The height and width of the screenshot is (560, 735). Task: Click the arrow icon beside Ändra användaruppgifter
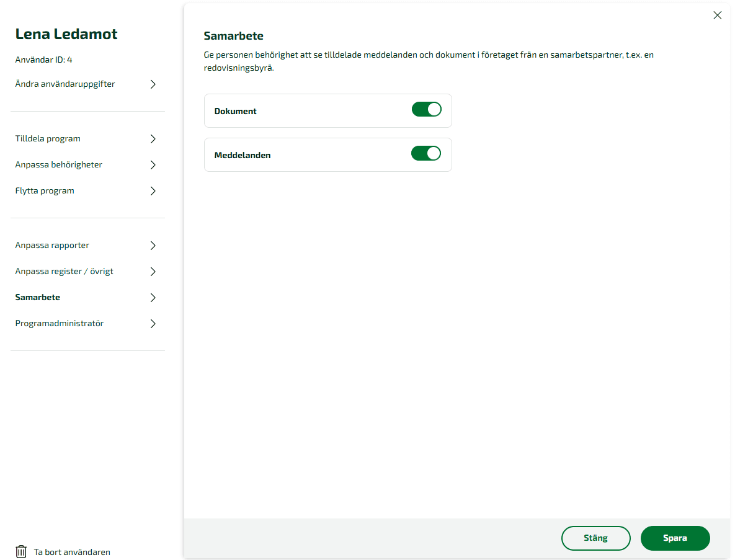(x=153, y=84)
